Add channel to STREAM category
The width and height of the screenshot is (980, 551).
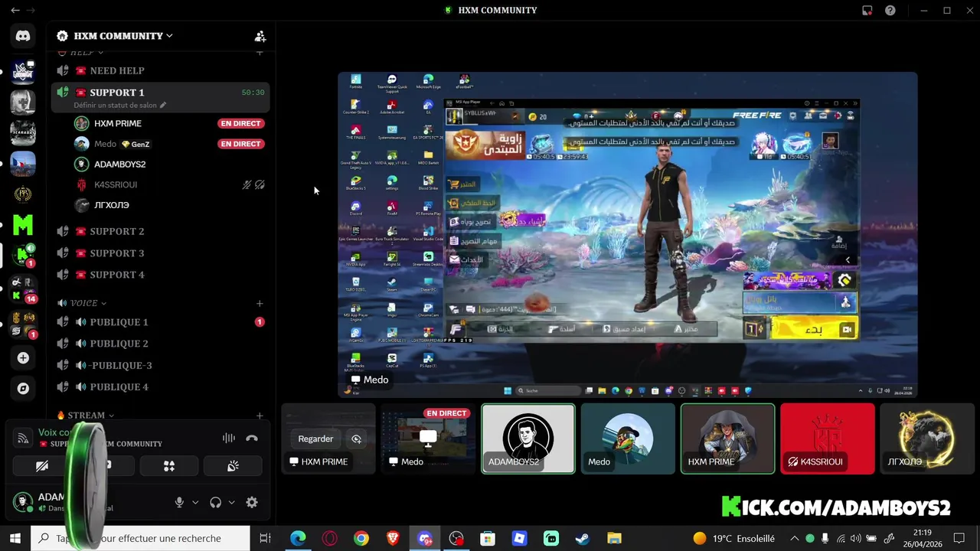pos(260,416)
